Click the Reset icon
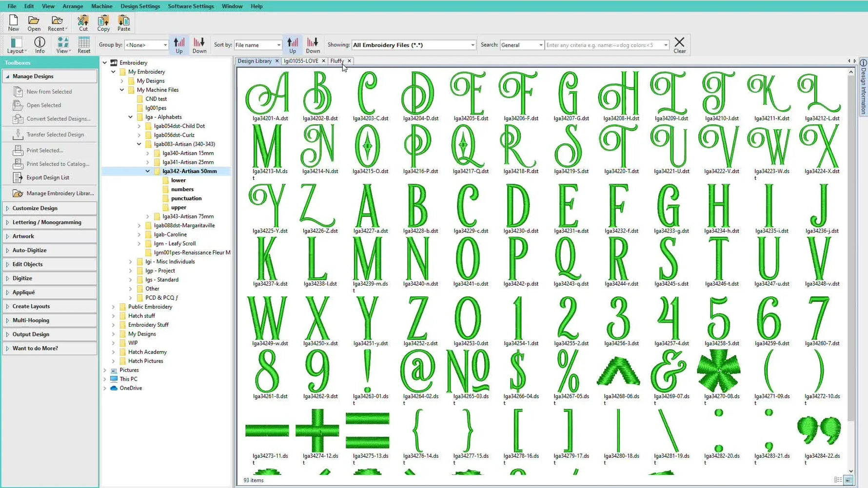 pyautogui.click(x=84, y=45)
